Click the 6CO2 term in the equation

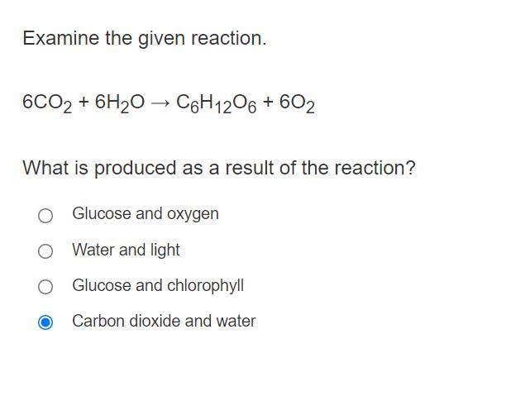47,103
